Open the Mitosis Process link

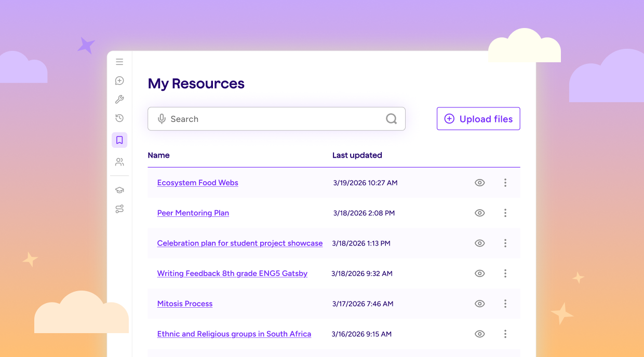pos(185,304)
